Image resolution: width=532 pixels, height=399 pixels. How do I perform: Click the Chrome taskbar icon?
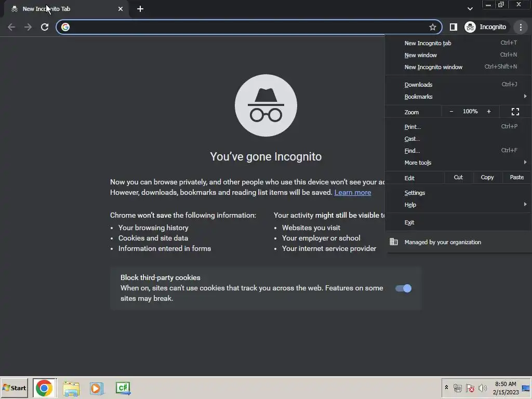[44, 388]
